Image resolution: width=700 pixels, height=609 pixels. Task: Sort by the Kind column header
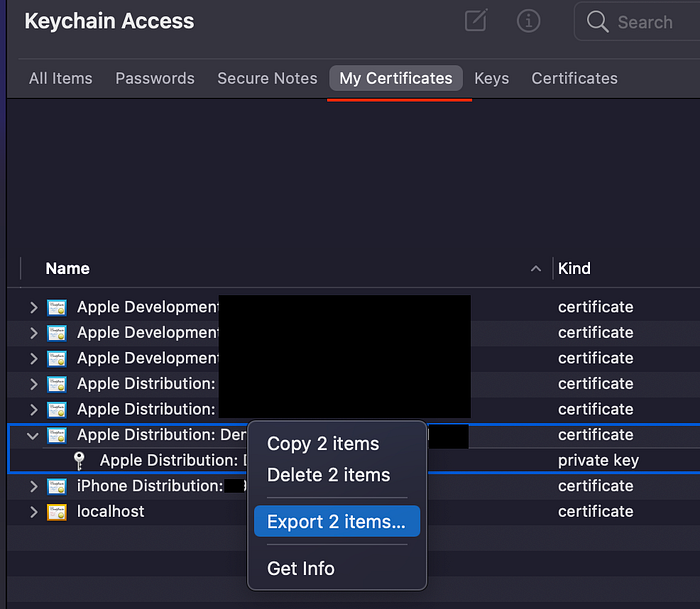574,268
